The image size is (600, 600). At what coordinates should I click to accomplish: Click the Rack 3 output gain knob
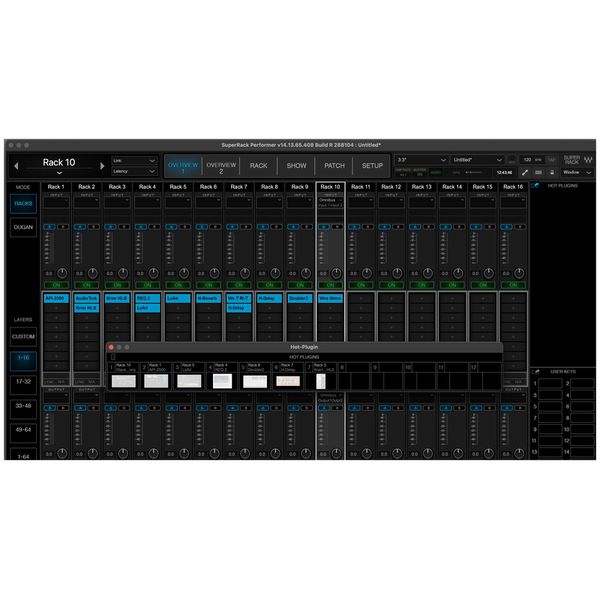point(123,453)
